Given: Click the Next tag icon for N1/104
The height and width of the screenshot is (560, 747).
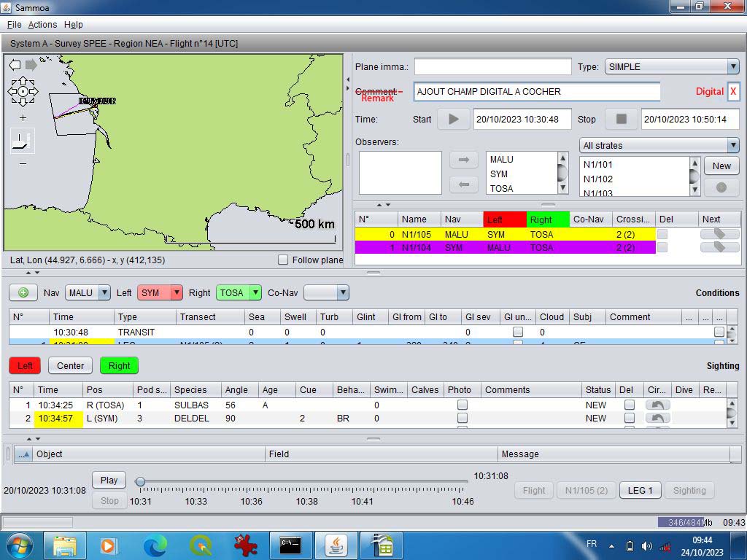Looking at the screenshot, I should pyautogui.click(x=719, y=247).
